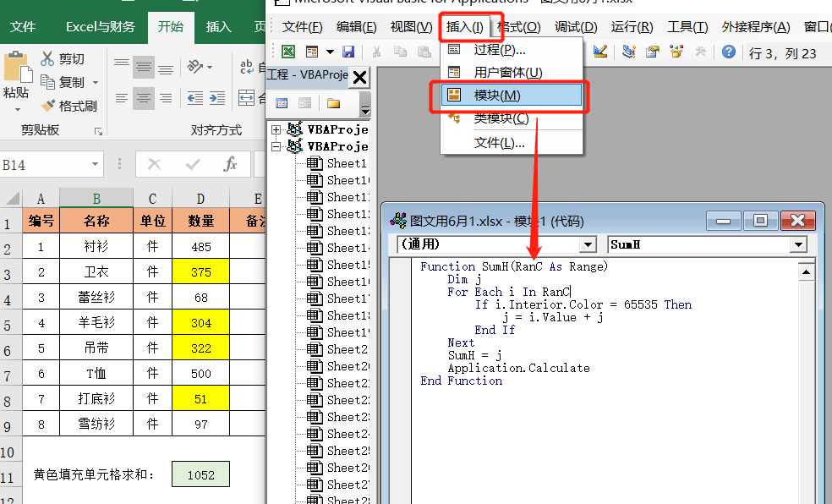832x504 pixels.
Task: Open the 外接程序(A) menu
Action: 756,27
